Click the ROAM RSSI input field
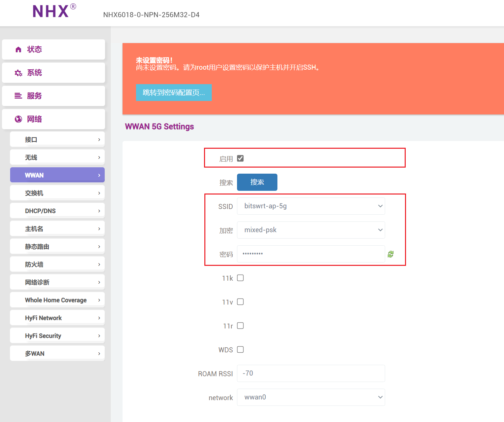This screenshot has height=422, width=504. click(x=311, y=373)
